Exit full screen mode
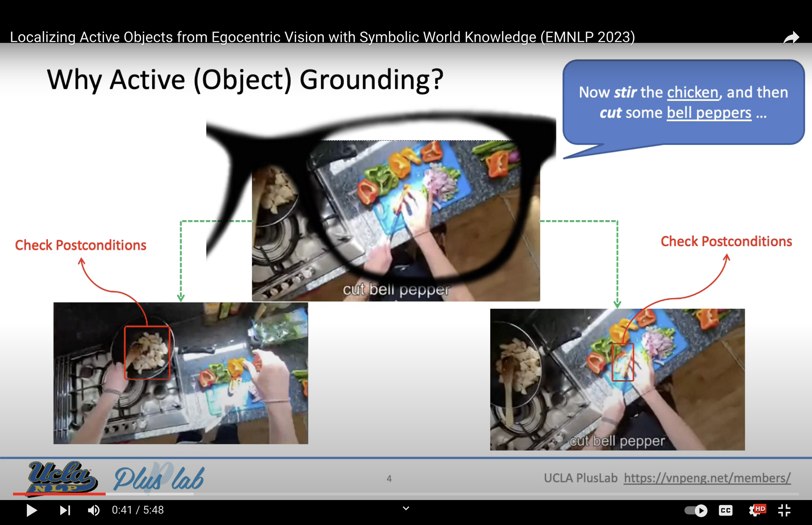812x525 pixels. click(784, 510)
